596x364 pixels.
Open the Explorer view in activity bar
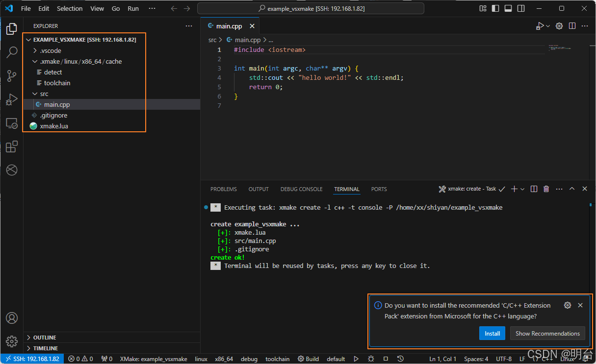[11, 29]
